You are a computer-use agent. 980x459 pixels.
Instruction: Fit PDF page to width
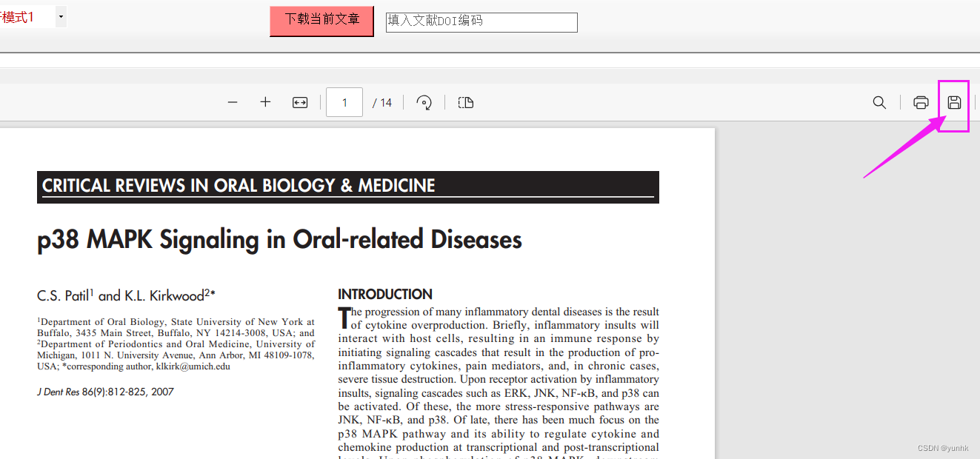300,103
